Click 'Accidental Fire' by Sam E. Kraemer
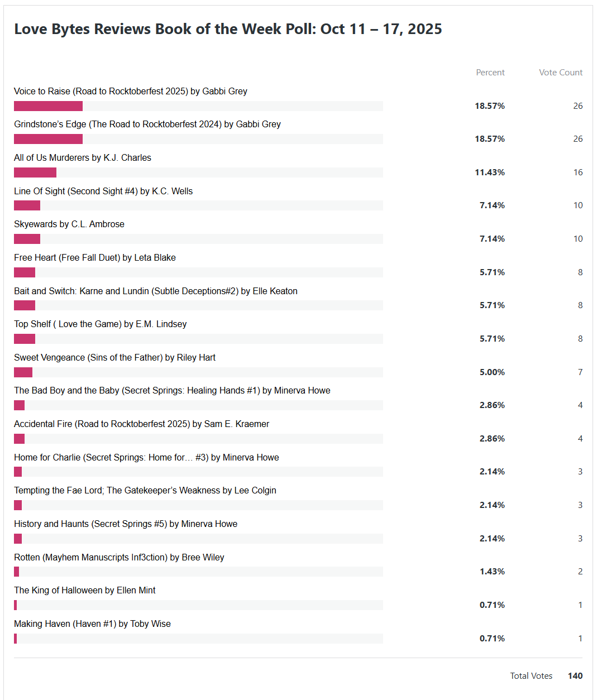597x700 pixels. pos(142,424)
